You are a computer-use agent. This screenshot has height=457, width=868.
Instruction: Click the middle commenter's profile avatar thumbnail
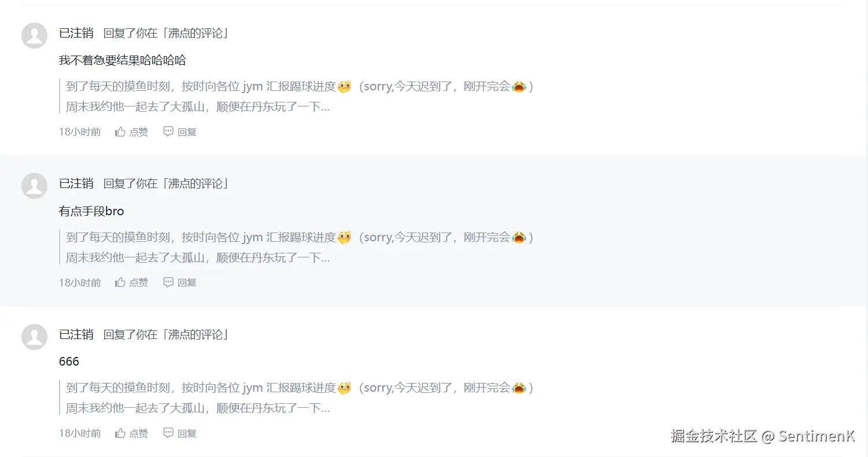pyautogui.click(x=34, y=185)
